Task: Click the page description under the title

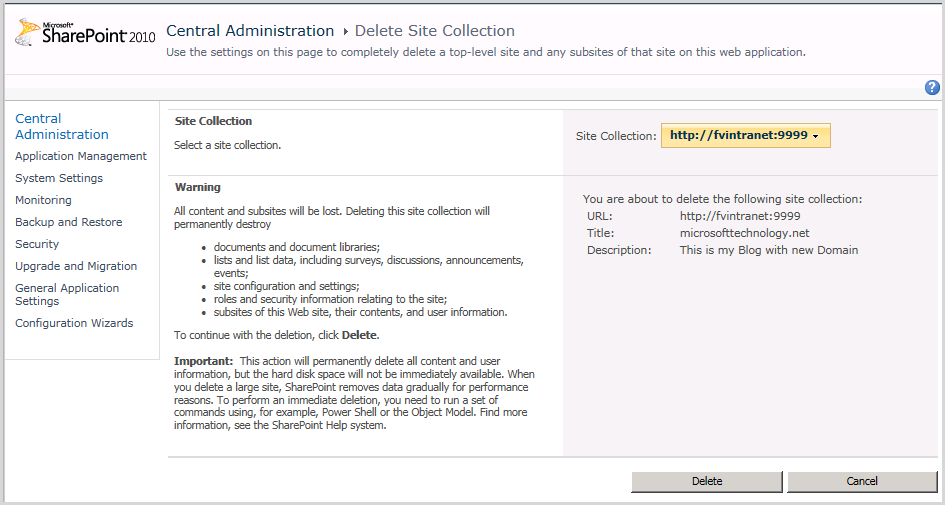Action: point(486,52)
